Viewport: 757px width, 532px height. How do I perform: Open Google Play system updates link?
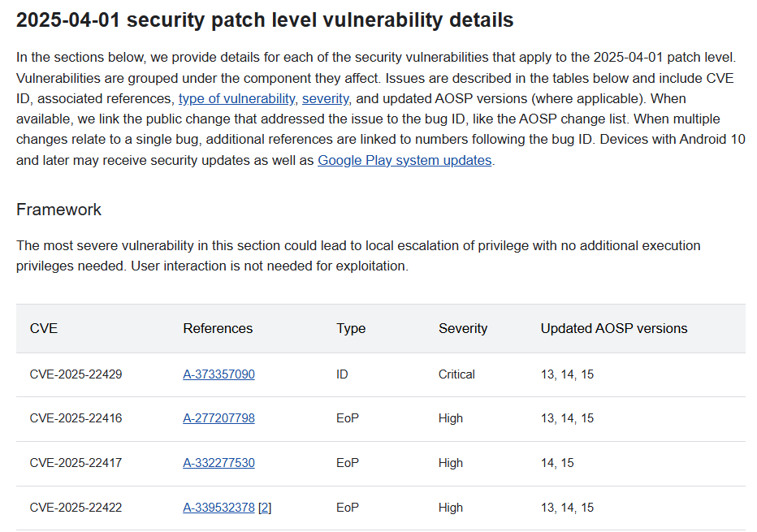click(x=404, y=160)
